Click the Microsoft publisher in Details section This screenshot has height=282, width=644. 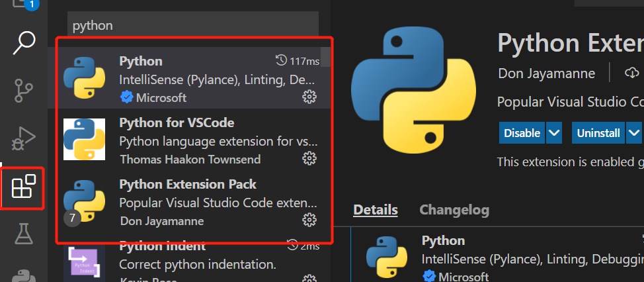(x=463, y=276)
